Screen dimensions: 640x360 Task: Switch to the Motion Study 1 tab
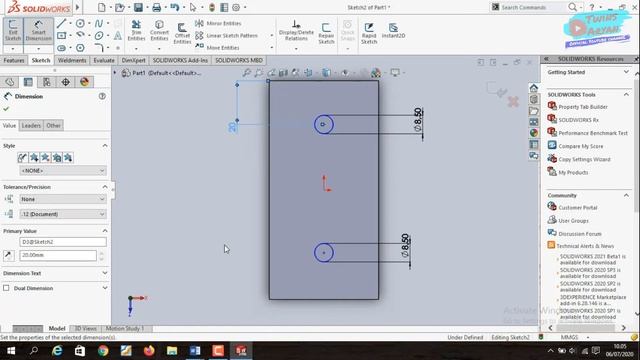coord(125,328)
